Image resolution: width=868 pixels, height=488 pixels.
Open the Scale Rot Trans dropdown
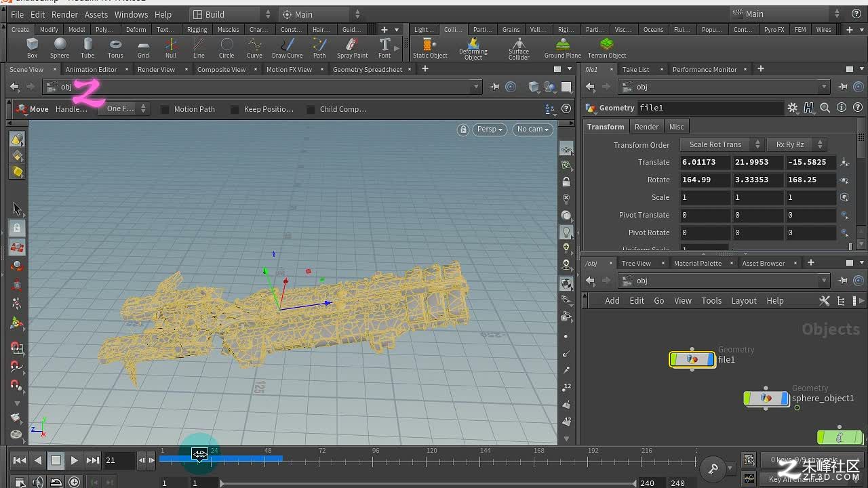(722, 144)
